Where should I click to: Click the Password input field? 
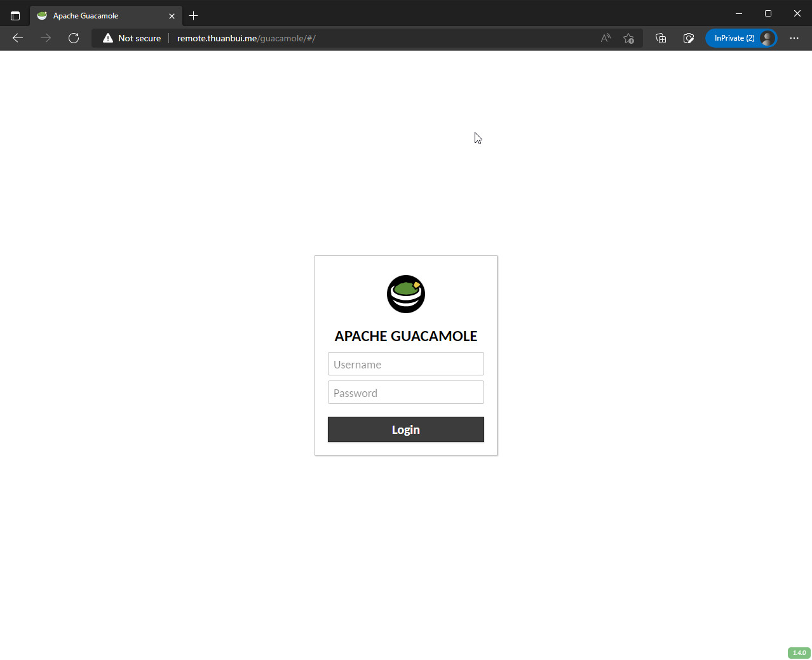pos(405,393)
